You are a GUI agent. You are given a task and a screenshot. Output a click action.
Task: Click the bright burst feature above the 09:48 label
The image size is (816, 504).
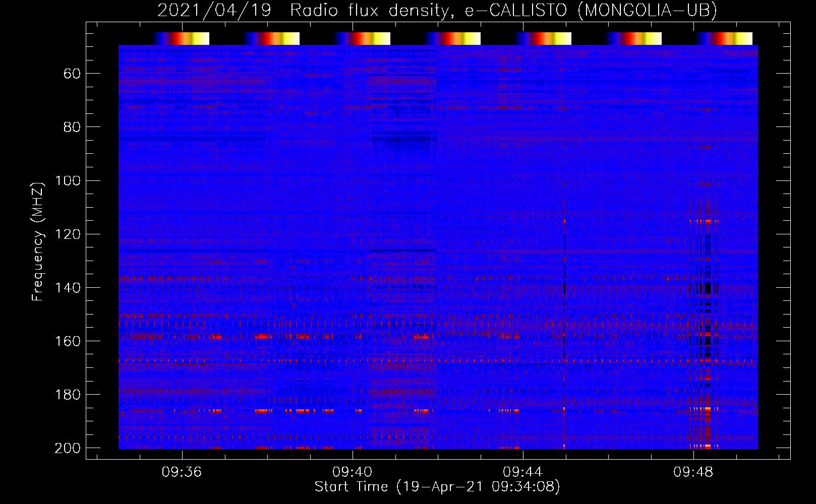pos(704,323)
